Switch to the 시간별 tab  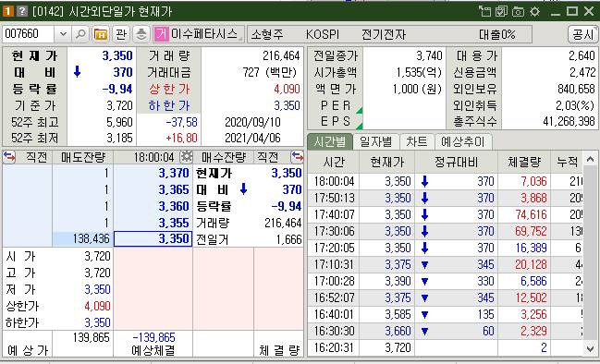[329, 142]
